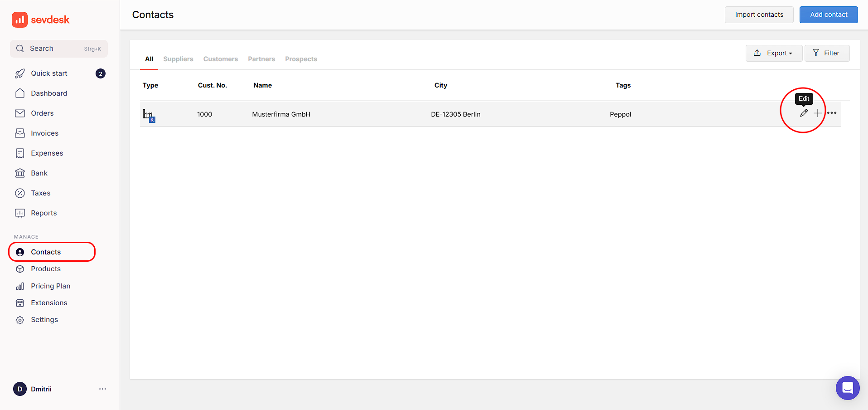868x410 pixels.
Task: Click the company type icon in row
Action: (x=149, y=115)
